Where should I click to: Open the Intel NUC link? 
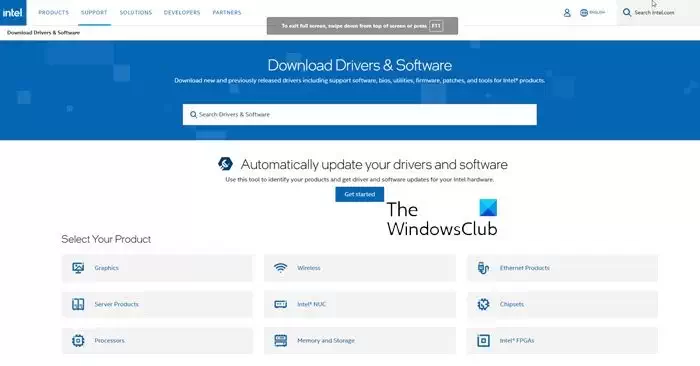pos(359,304)
